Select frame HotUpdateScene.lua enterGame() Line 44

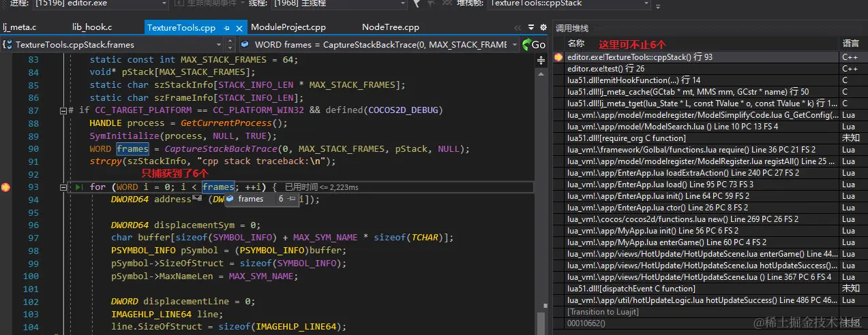point(710,254)
